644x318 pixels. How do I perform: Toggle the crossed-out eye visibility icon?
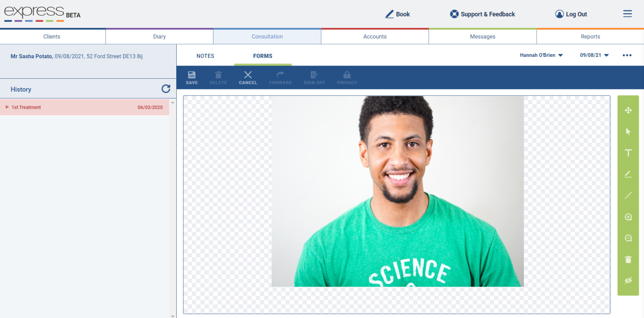628,281
